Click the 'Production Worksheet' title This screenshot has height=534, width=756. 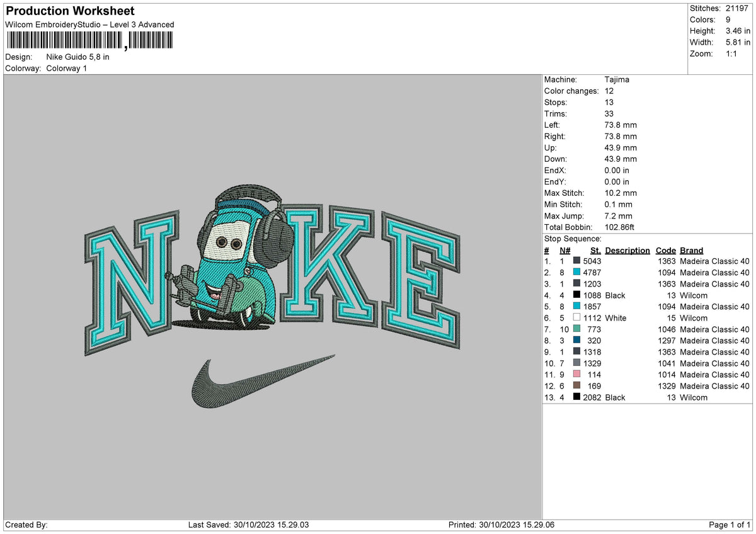tap(70, 11)
